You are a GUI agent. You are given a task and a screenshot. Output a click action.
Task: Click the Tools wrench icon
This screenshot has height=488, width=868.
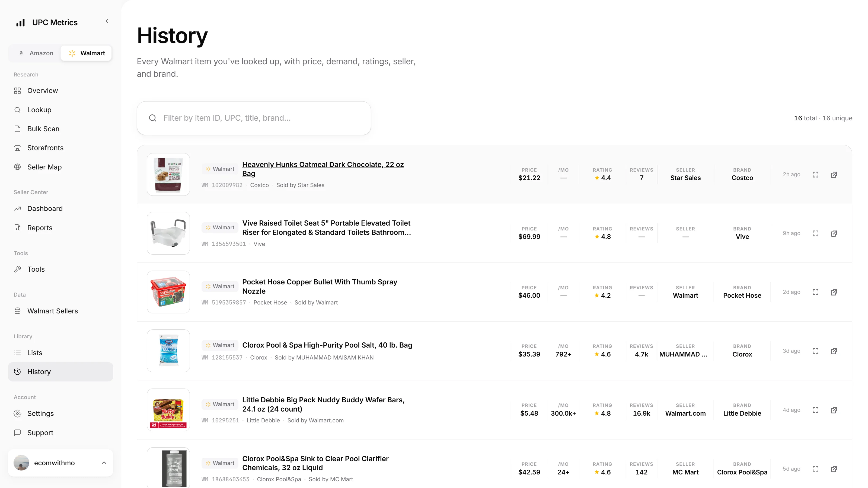18,269
